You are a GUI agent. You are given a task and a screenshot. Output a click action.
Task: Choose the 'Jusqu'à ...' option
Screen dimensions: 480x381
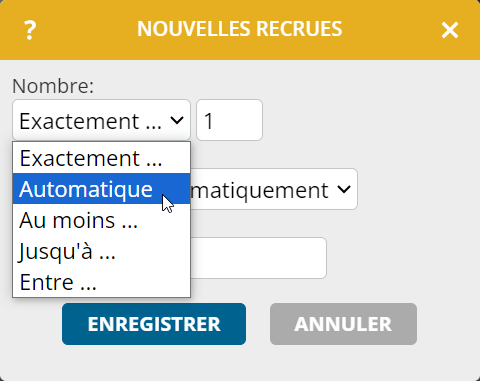(x=101, y=251)
